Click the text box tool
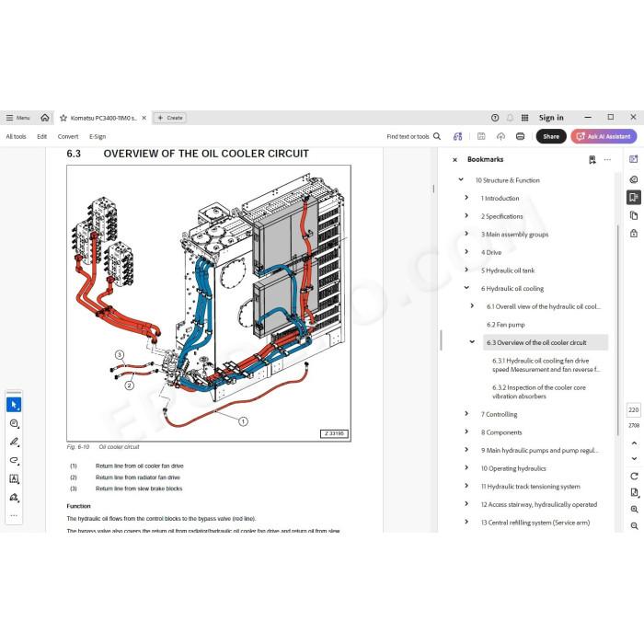Viewport: 644px width, 644px height. point(14,479)
